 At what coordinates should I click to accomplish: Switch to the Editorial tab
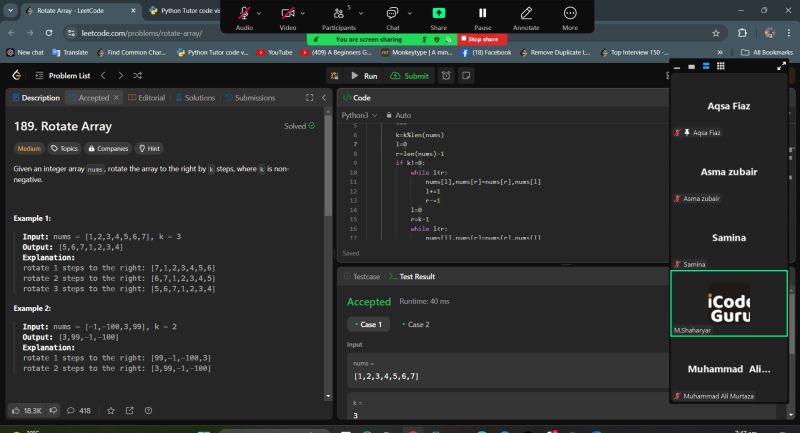point(147,98)
